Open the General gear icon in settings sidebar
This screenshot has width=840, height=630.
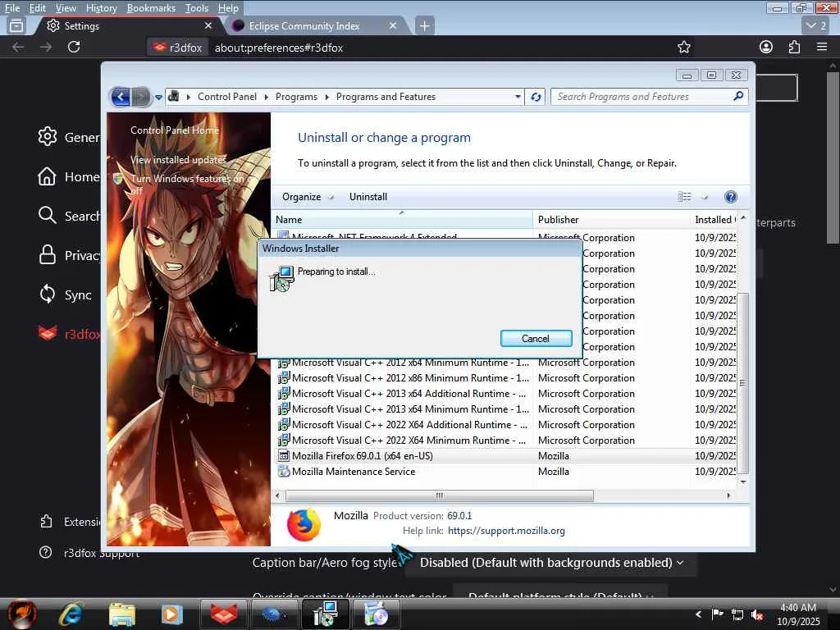47,137
